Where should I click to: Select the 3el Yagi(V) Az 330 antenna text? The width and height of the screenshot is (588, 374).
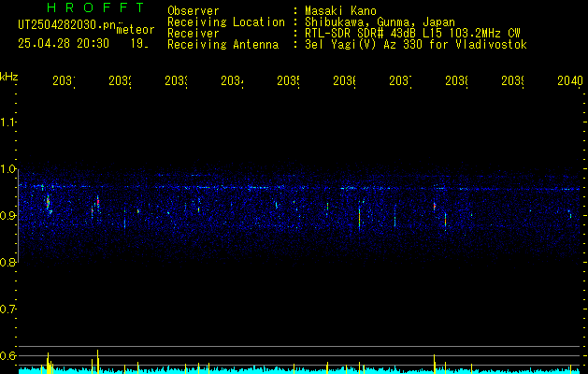tap(416, 45)
